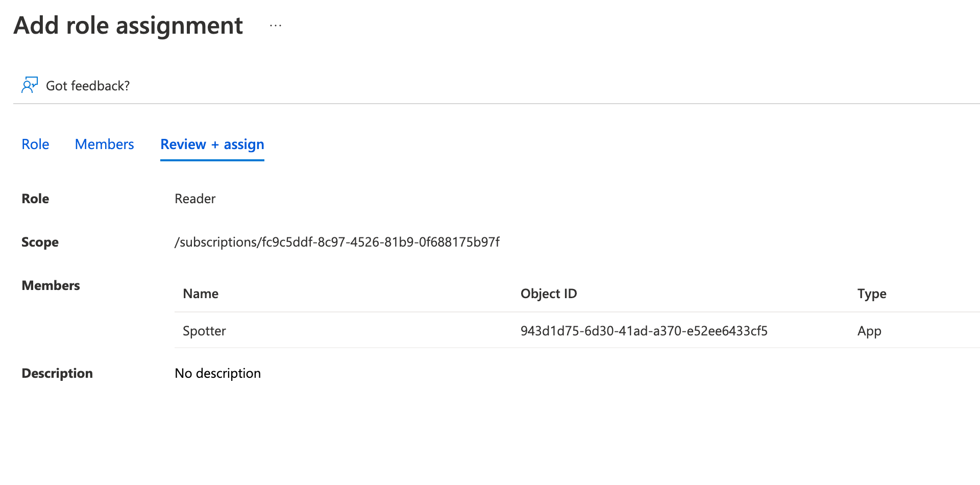Select the Review + assign tab
This screenshot has height=485, width=980.
212,144
